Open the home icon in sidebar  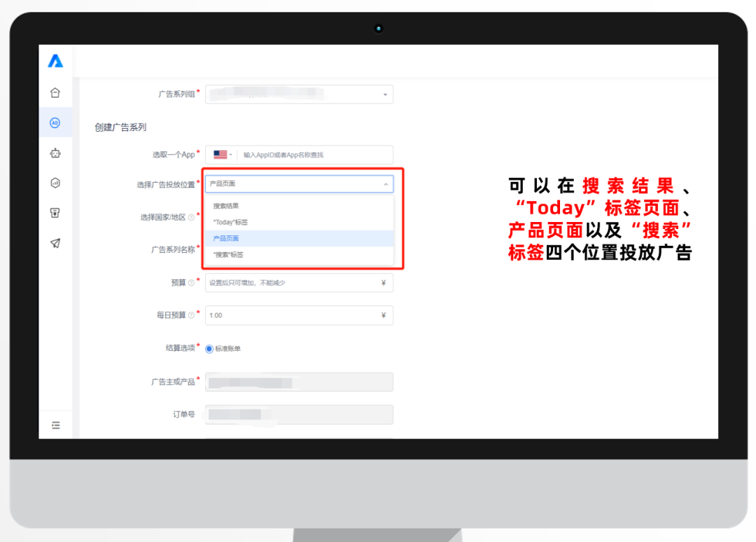pos(55,92)
